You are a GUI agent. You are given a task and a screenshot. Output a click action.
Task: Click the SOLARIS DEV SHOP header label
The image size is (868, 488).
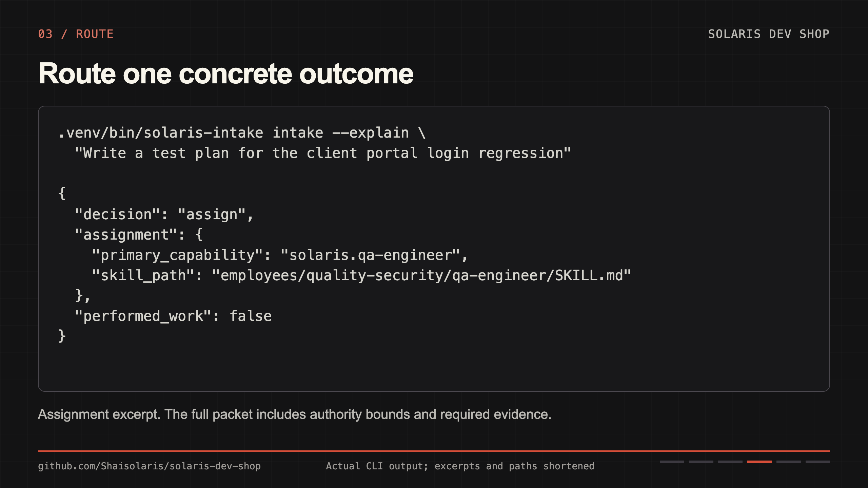pyautogui.click(x=769, y=34)
